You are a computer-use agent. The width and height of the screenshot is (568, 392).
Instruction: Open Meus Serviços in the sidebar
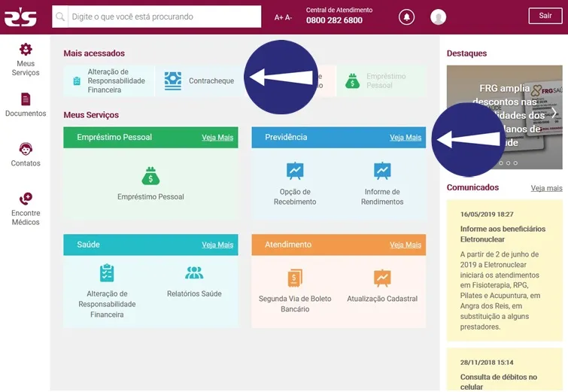click(x=26, y=59)
